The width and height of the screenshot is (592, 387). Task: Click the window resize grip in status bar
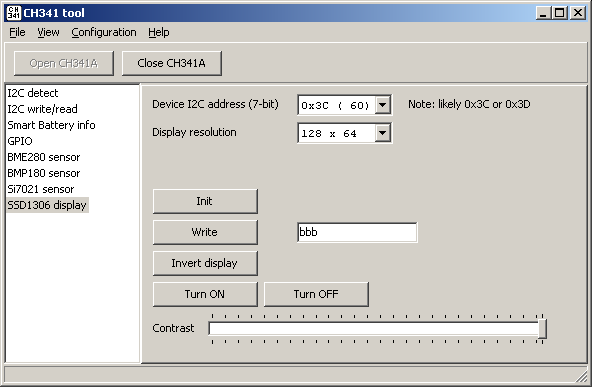(582, 376)
